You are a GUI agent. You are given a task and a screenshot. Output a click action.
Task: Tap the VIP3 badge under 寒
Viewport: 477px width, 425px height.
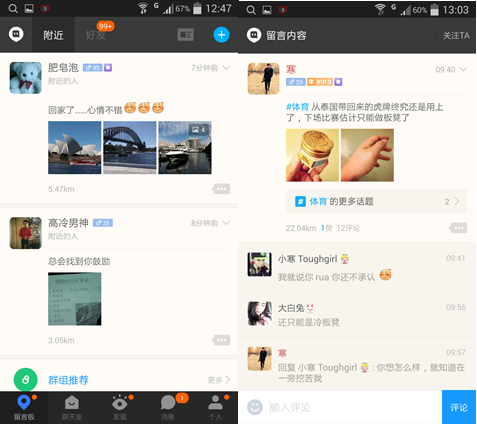click(320, 82)
